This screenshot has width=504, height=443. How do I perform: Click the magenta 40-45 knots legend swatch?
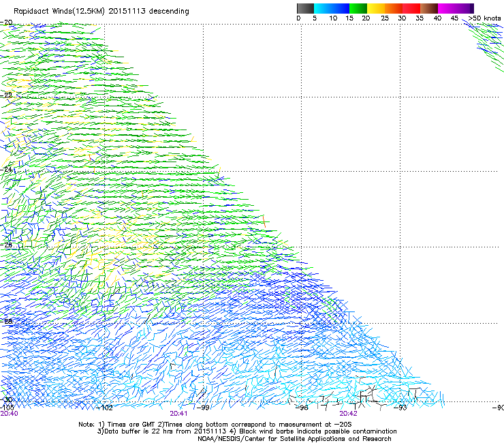pyautogui.click(x=447, y=8)
